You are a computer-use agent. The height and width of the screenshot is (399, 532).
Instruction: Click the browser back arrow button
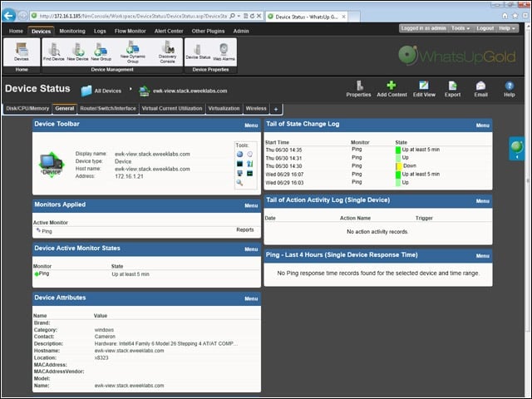point(9,16)
